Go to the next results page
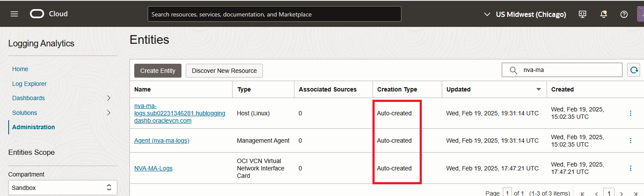The image size is (644, 196). click(x=621, y=193)
